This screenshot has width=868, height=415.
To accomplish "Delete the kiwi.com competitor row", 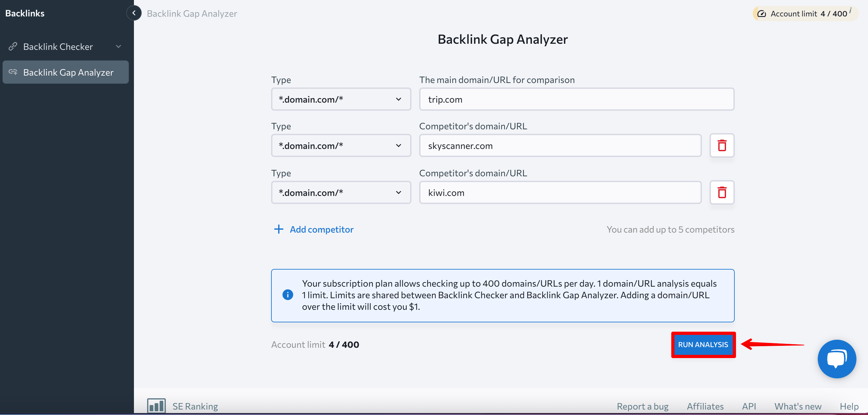I will [722, 192].
